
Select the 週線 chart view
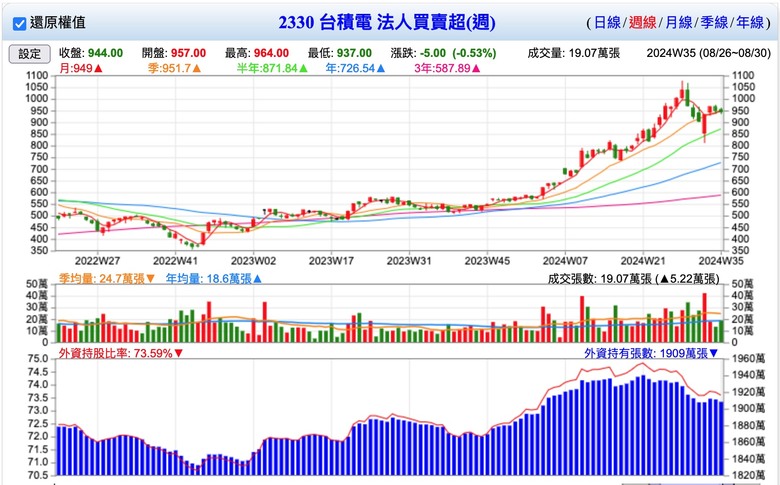pos(643,22)
